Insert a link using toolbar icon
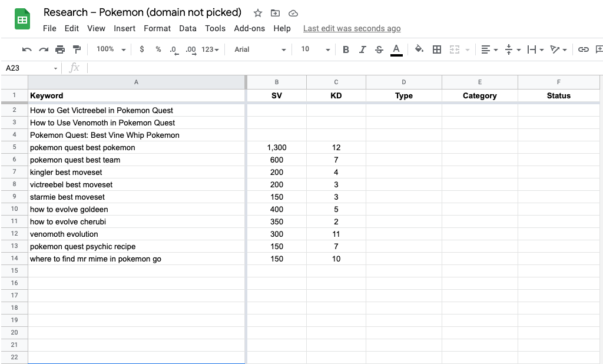Image resolution: width=603 pixels, height=364 pixels. [x=584, y=49]
